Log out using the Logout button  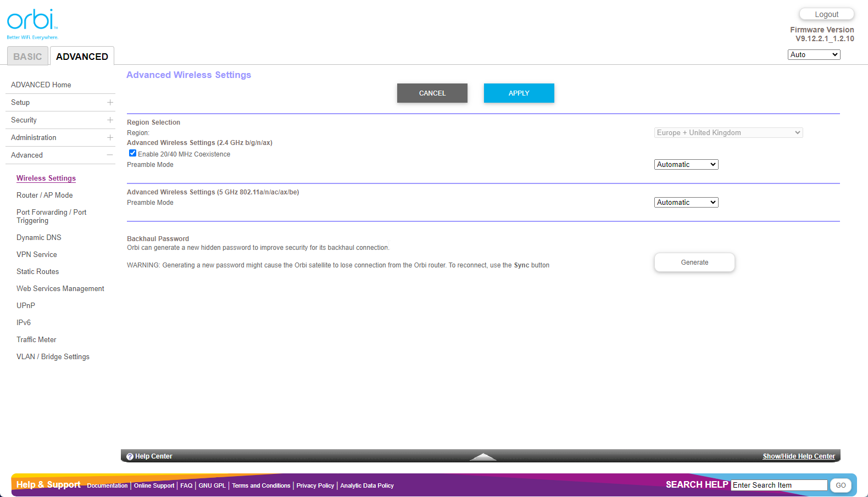point(826,14)
